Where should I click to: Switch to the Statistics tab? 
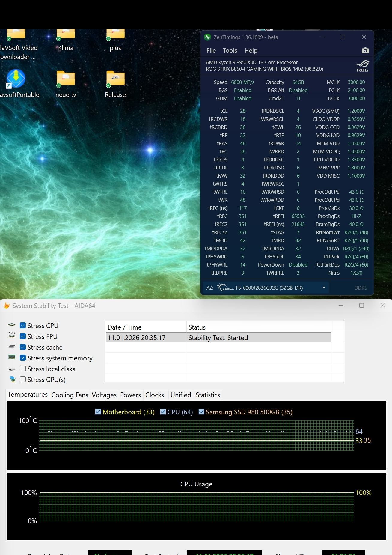click(x=208, y=395)
